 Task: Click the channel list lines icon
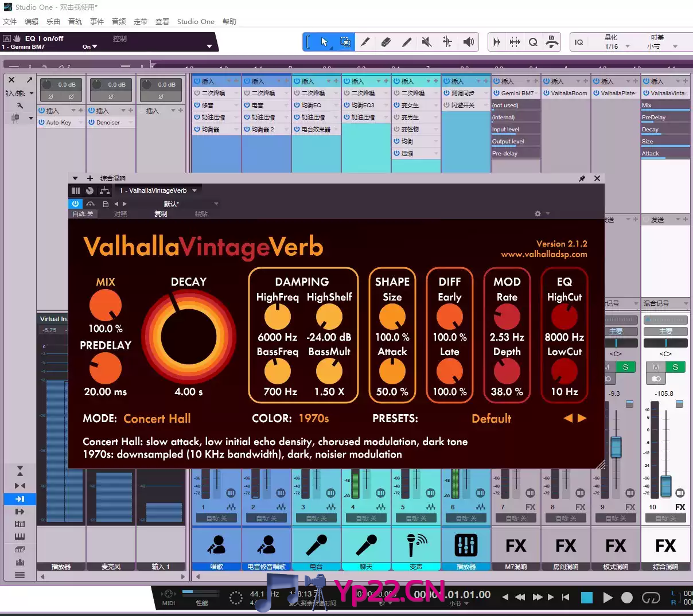coord(20,575)
